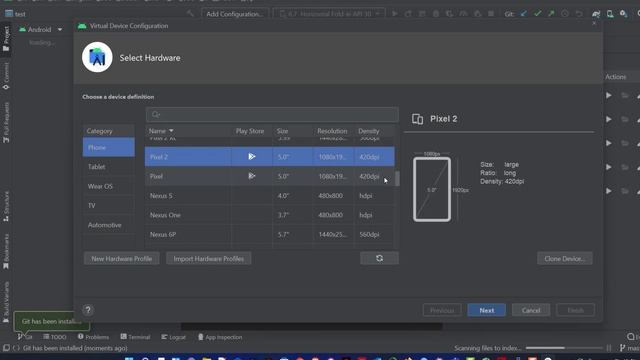Open the Project tool window tab
640x360 pixels.
pyautogui.click(x=6, y=39)
